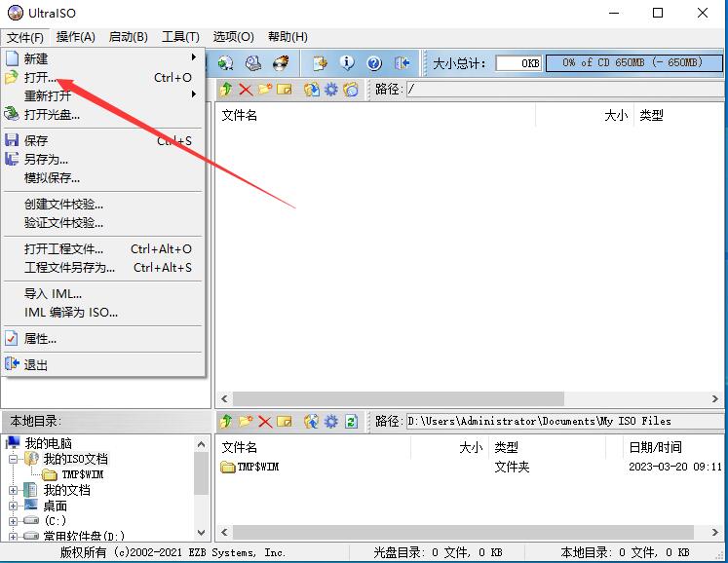Sort local list by 日期/时间 column header
The width and height of the screenshot is (728, 563).
(655, 447)
